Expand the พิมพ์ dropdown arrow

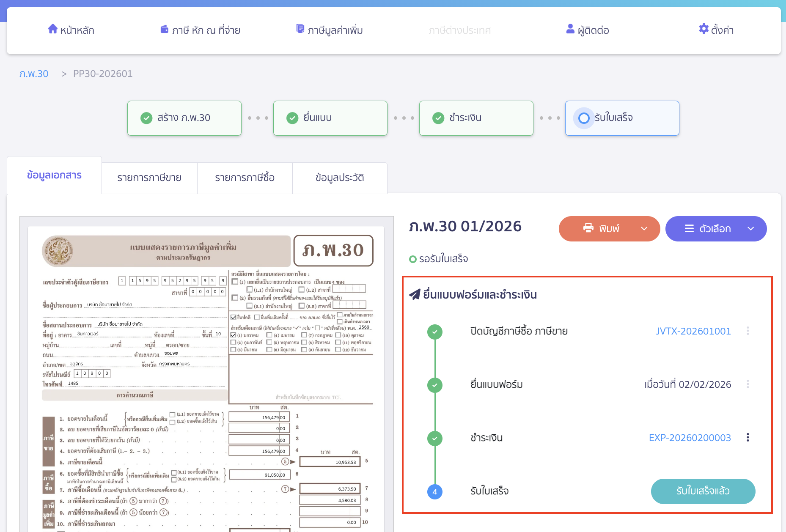[x=644, y=229]
